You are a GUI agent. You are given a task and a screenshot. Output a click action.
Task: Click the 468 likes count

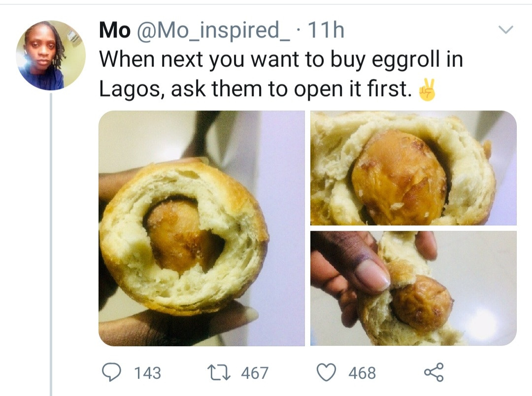pyautogui.click(x=362, y=373)
